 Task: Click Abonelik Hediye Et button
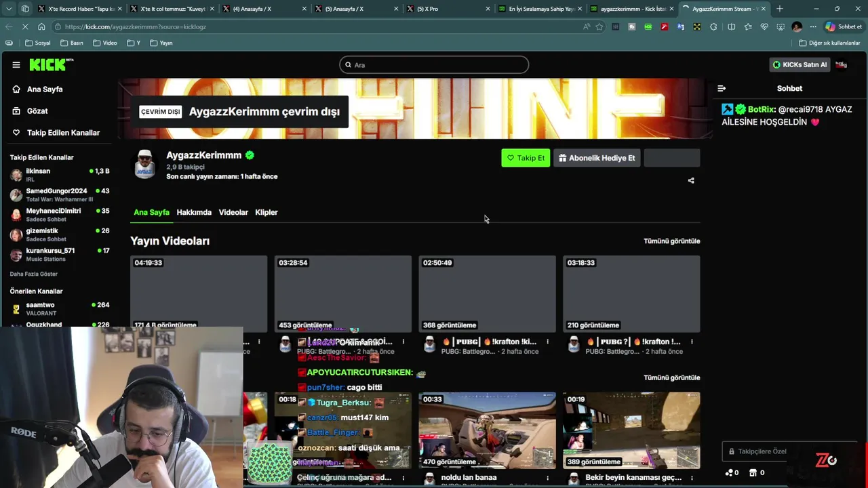(597, 158)
